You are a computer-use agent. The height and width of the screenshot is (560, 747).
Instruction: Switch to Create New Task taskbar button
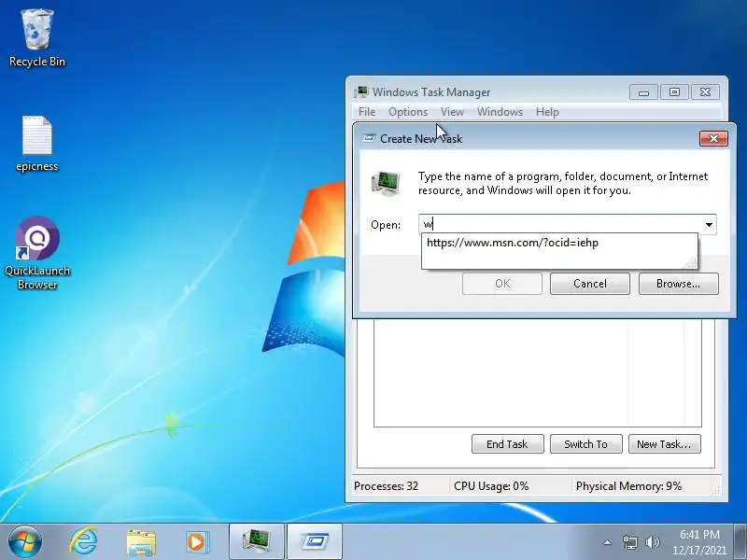click(x=315, y=541)
